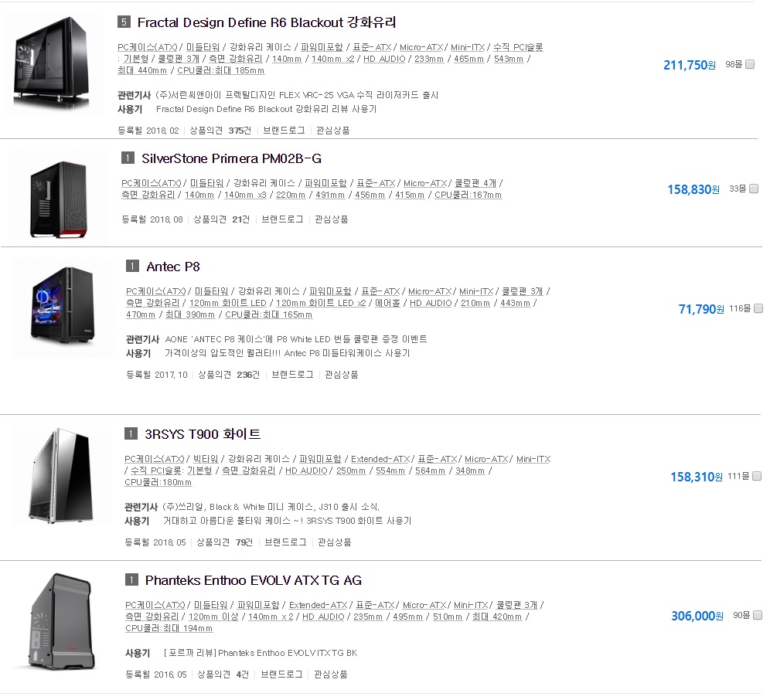The width and height of the screenshot is (770, 700).
Task: Click the Fractal Design Define R6 product thumbnail
Action: click(x=53, y=63)
